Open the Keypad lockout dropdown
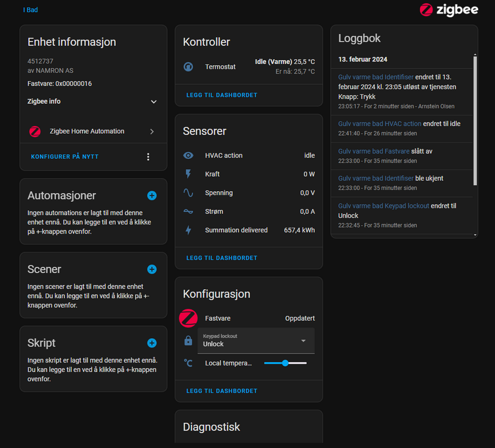Screen dimensions: 495x448 coord(256,340)
